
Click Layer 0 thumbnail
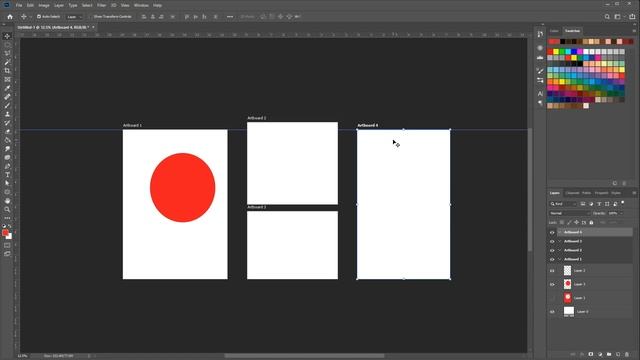[x=569, y=311]
